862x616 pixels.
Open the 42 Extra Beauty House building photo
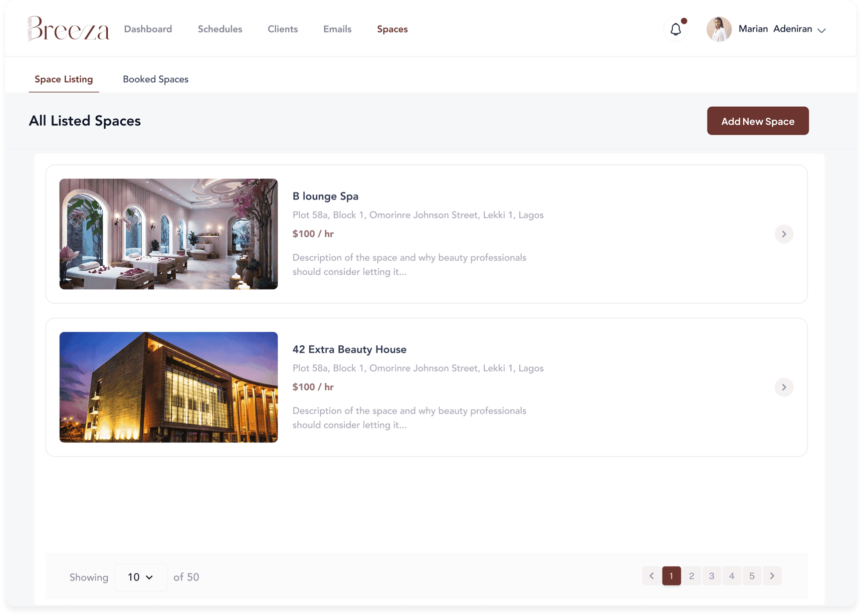pos(168,387)
